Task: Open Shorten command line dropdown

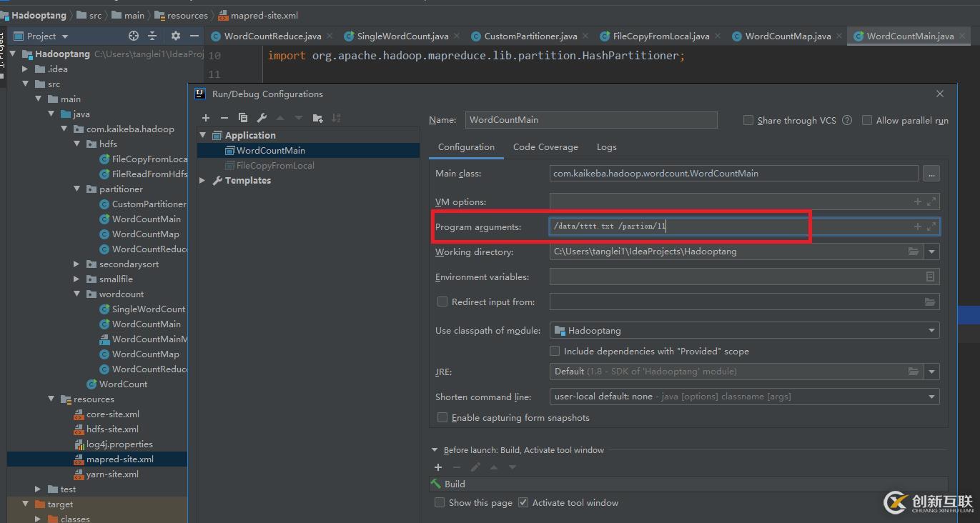Action: tap(931, 397)
